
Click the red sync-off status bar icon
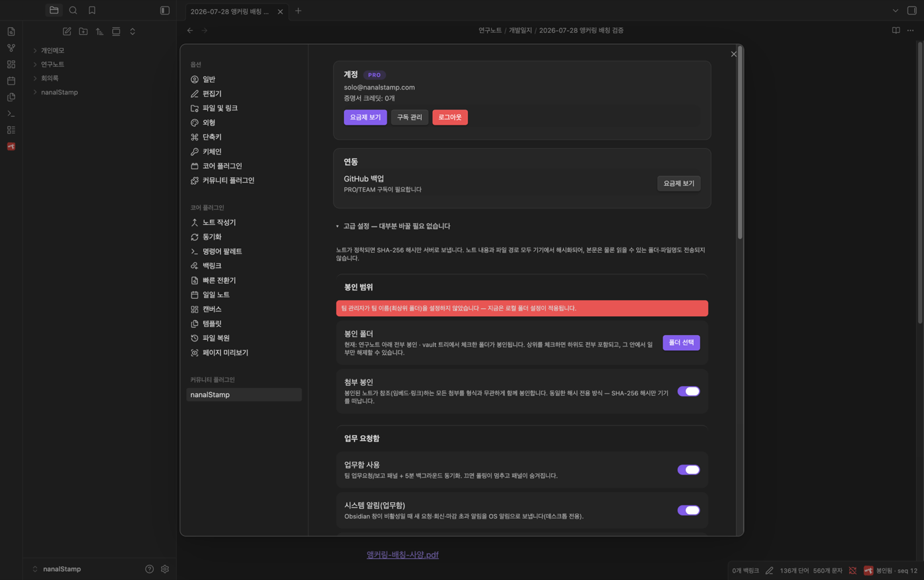pyautogui.click(x=853, y=571)
